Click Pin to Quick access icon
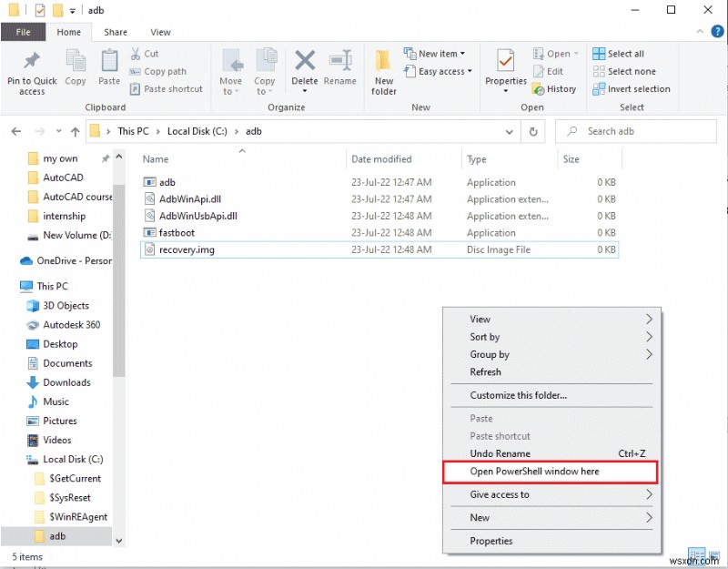Image resolution: width=728 pixels, height=569 pixels. 32,60
